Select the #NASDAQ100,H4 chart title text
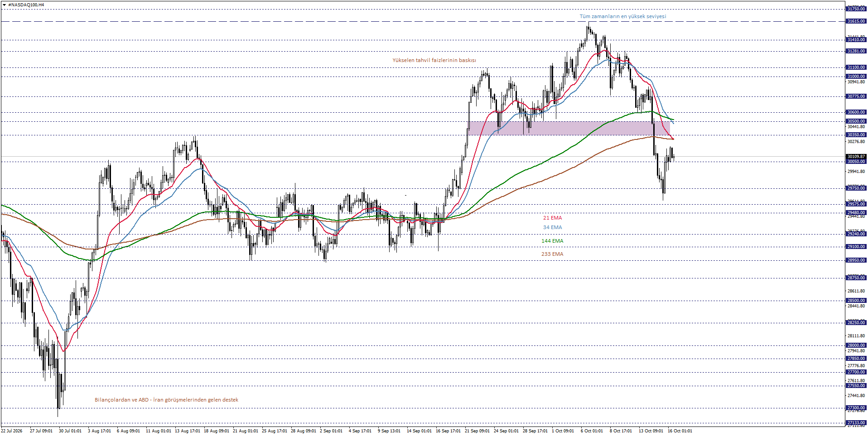 26,5
